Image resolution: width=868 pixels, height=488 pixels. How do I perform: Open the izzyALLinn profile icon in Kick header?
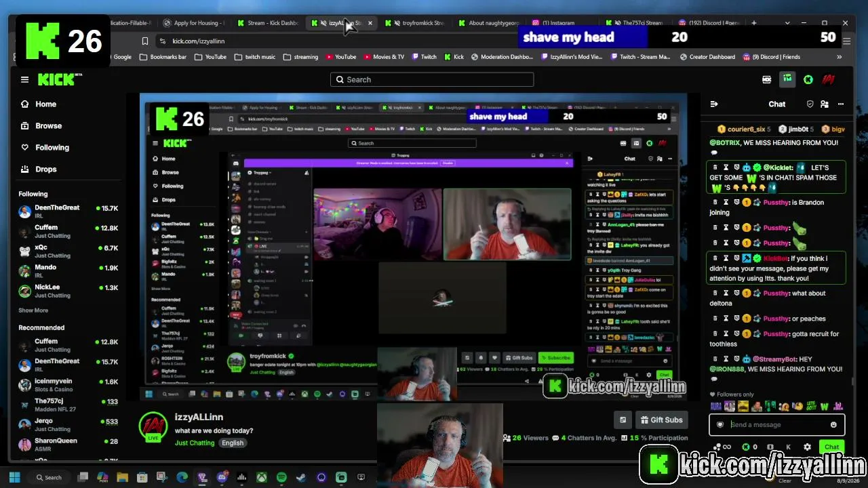pos(828,79)
